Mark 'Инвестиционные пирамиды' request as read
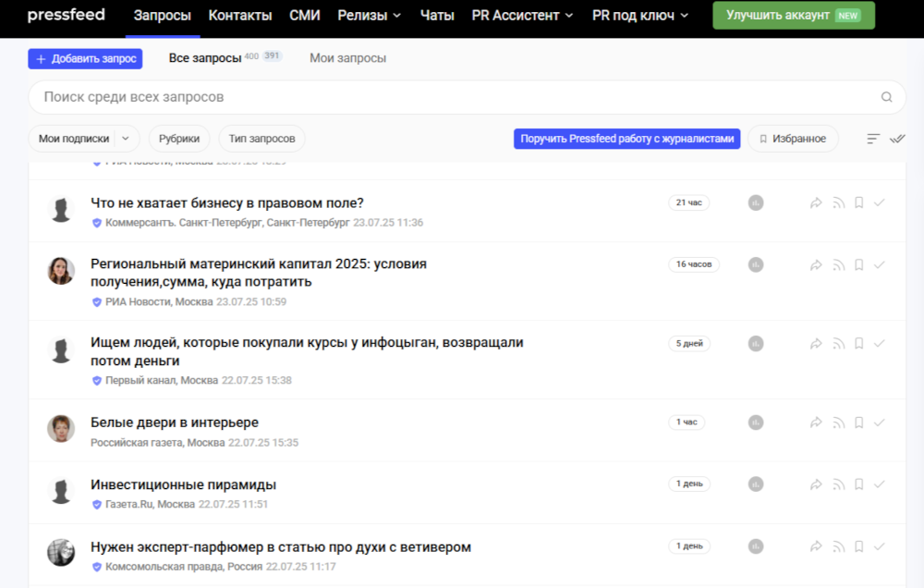Screen dimensions: 924x588 880,484
